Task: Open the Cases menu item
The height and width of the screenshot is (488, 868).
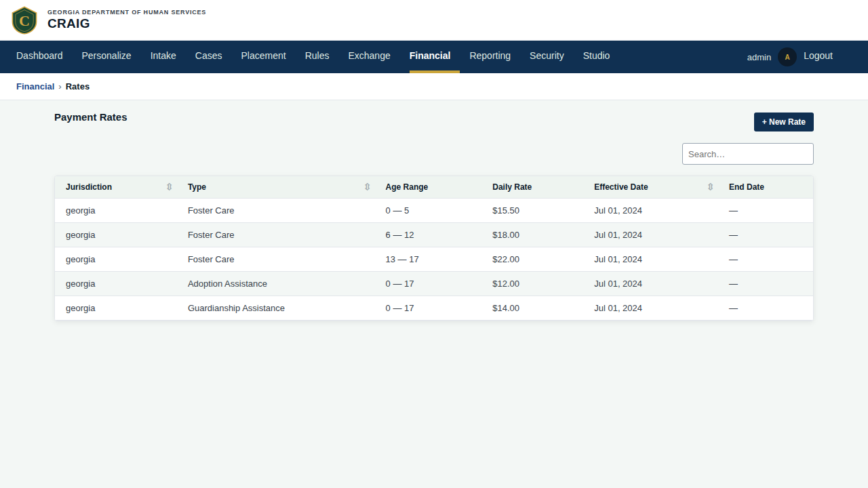Action: (209, 56)
